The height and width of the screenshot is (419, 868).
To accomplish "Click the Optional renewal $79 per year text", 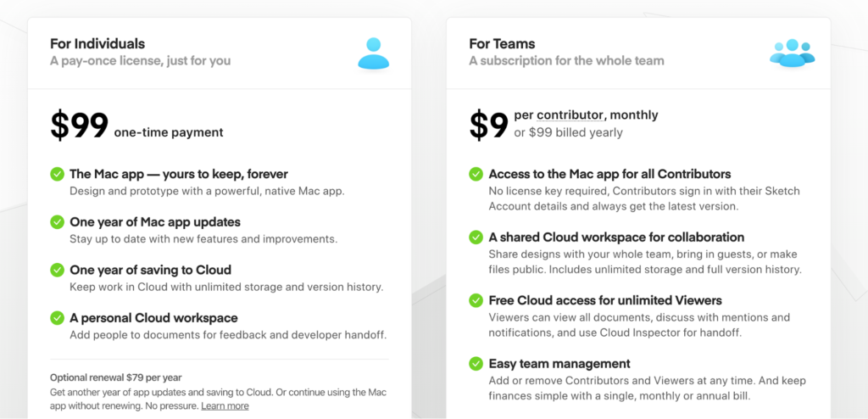I will click(x=115, y=377).
